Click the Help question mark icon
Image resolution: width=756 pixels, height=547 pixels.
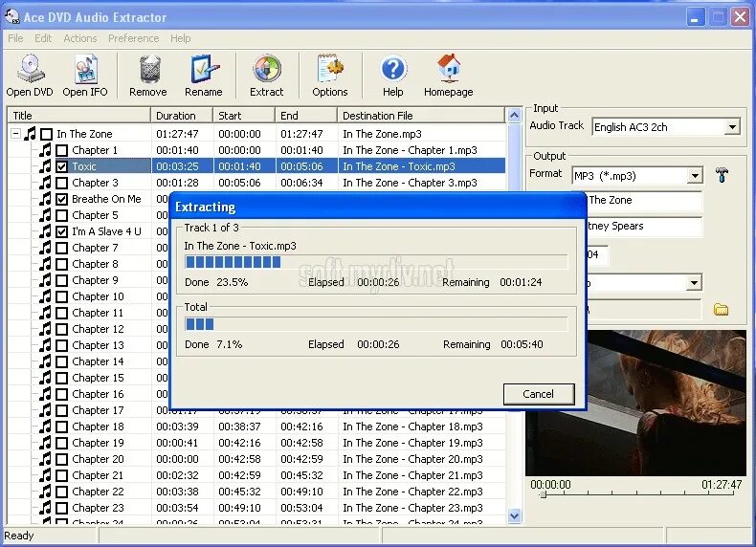pyautogui.click(x=393, y=69)
